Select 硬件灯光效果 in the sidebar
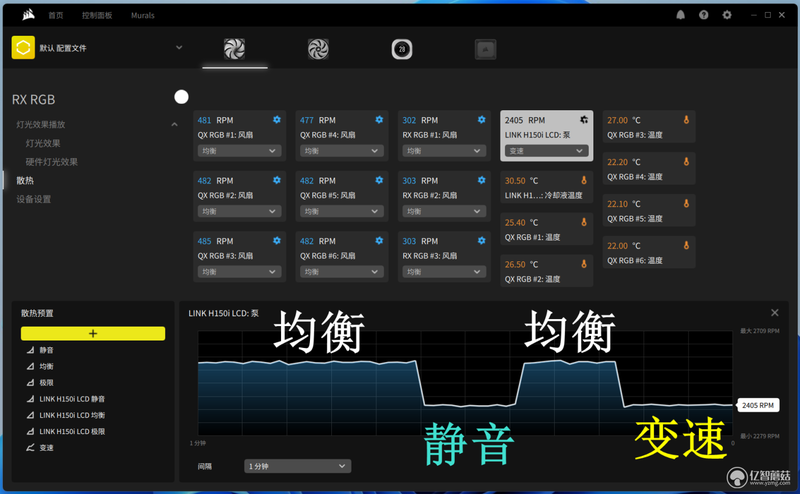The width and height of the screenshot is (800, 494). (52, 162)
